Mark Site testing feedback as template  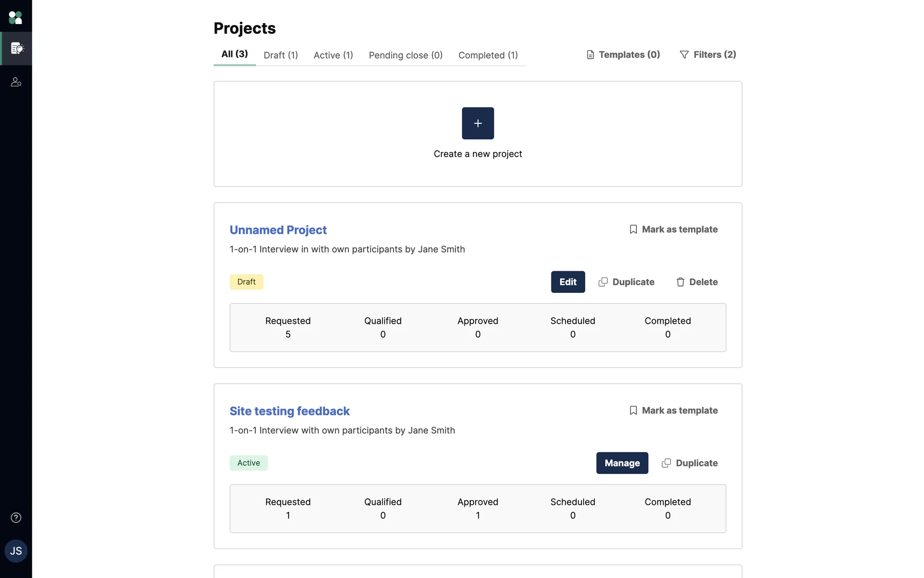(673, 410)
